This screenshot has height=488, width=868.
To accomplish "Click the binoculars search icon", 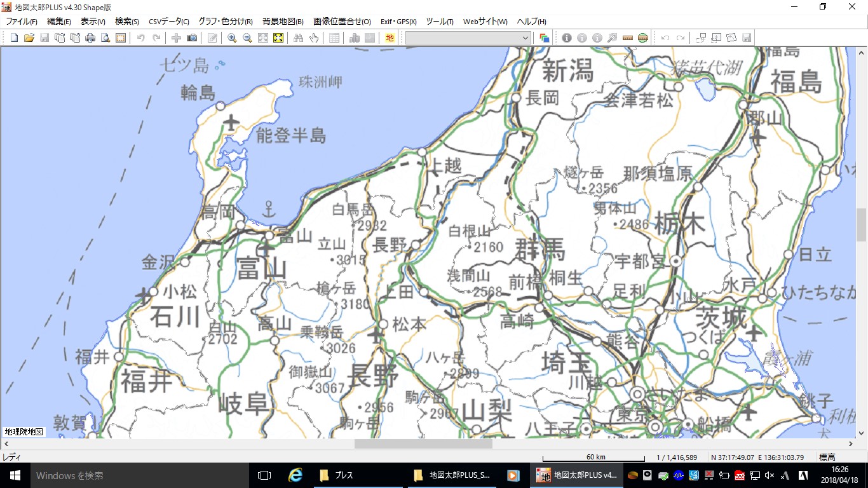I will click(x=299, y=38).
